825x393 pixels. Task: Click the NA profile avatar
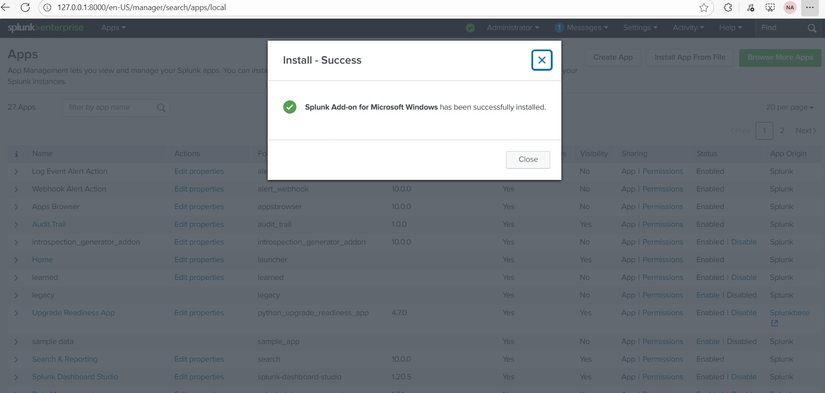tap(789, 7)
